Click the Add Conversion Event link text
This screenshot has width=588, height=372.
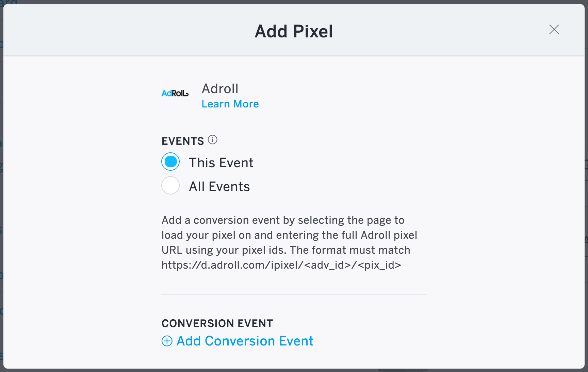(x=245, y=341)
